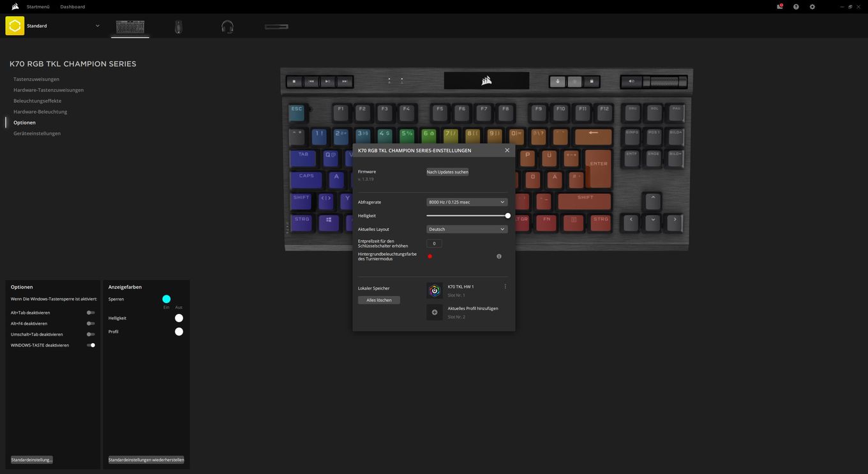Click Alles löschen button

click(379, 300)
